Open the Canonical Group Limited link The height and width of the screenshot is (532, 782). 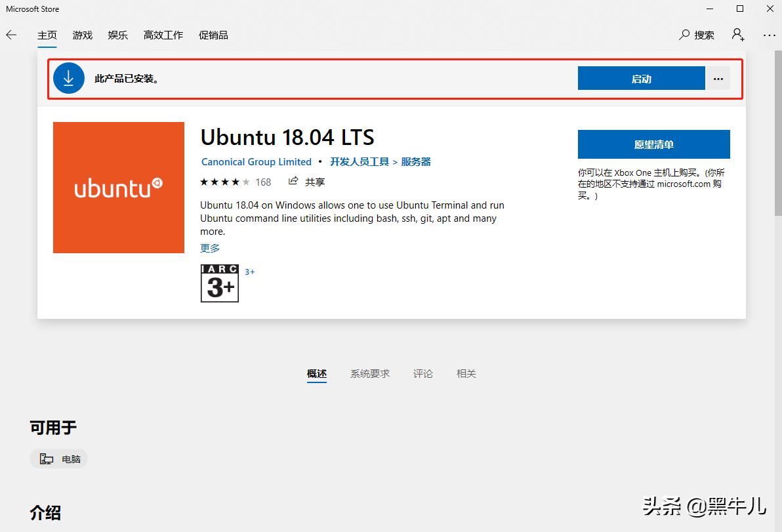(x=256, y=161)
